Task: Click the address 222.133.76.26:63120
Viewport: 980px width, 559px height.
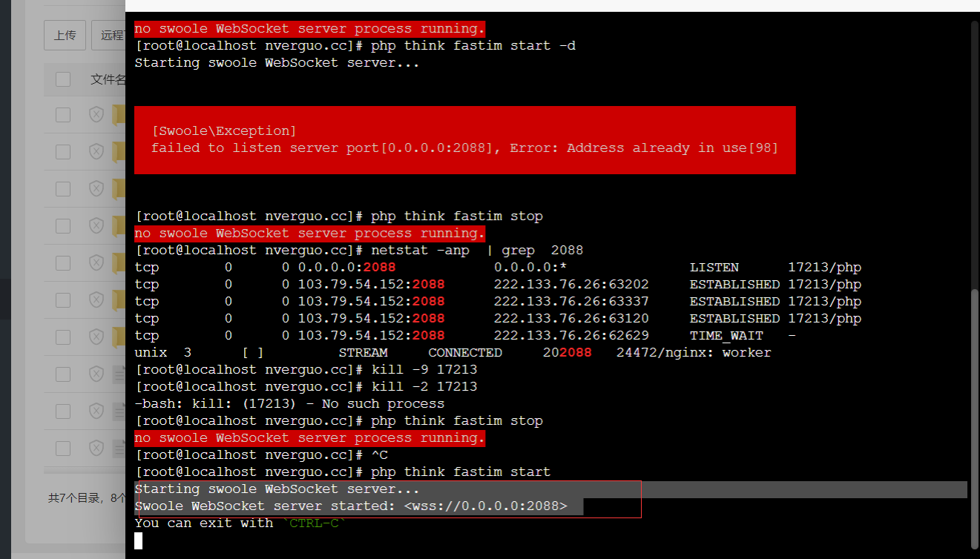Action: [x=571, y=319]
